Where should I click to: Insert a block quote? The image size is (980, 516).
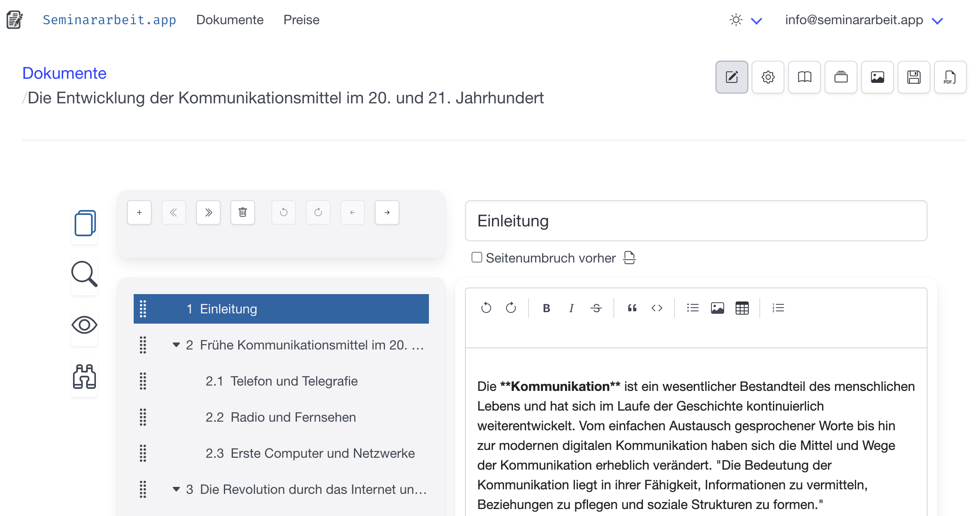pos(632,308)
